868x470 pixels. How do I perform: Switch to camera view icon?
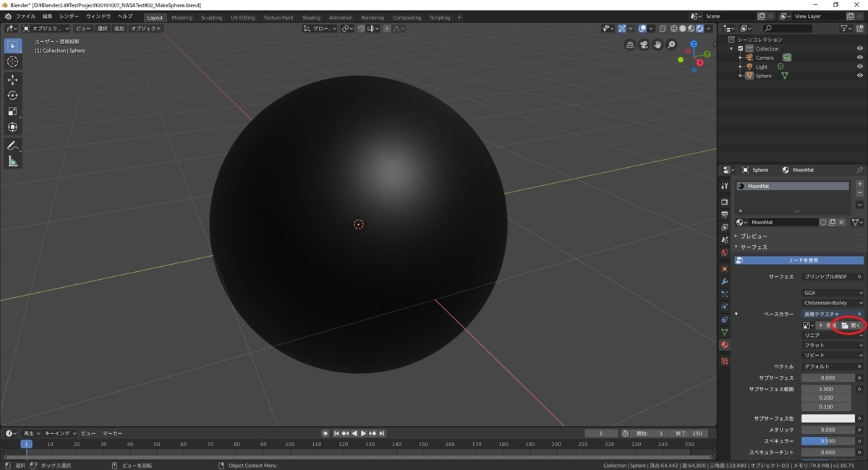click(644, 45)
